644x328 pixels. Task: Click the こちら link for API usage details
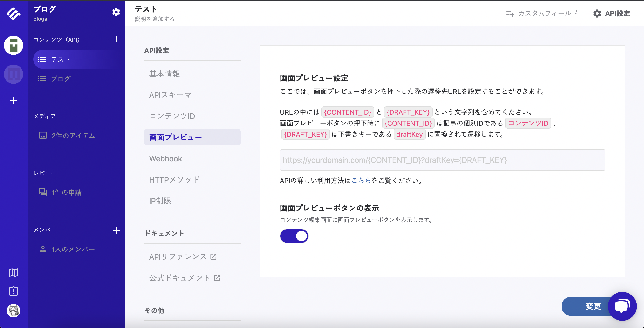[361, 181]
